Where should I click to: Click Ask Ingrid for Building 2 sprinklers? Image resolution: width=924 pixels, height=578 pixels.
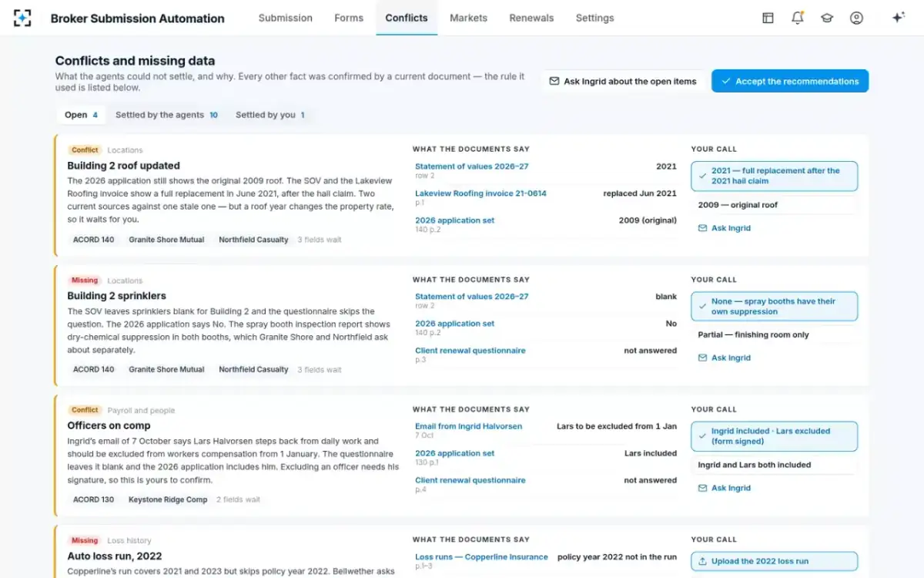pyautogui.click(x=724, y=358)
